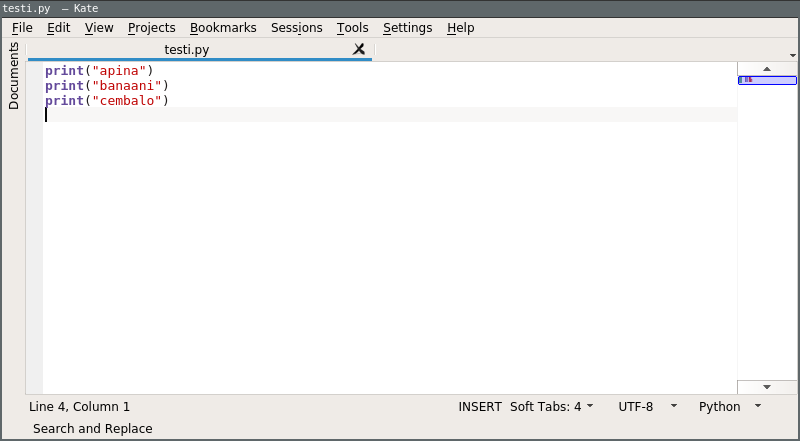Toggle the Documents sidebar panel
800x441 pixels.
click(x=13, y=75)
